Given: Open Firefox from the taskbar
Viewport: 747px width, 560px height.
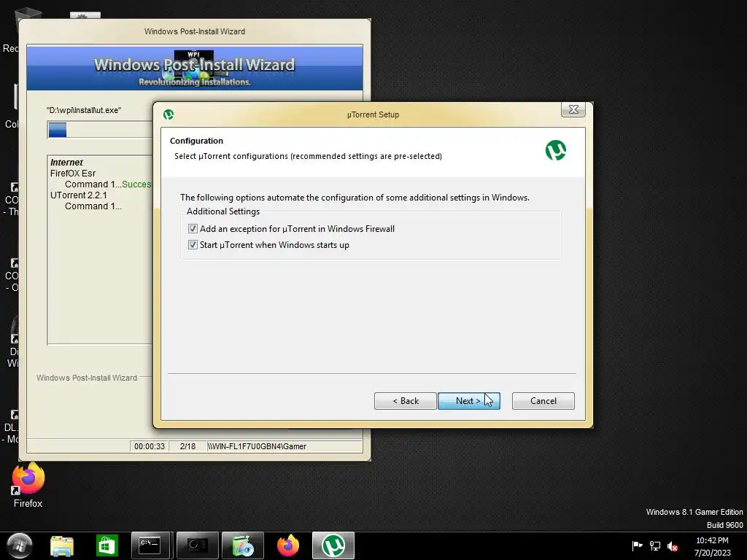Looking at the screenshot, I should pos(288,545).
